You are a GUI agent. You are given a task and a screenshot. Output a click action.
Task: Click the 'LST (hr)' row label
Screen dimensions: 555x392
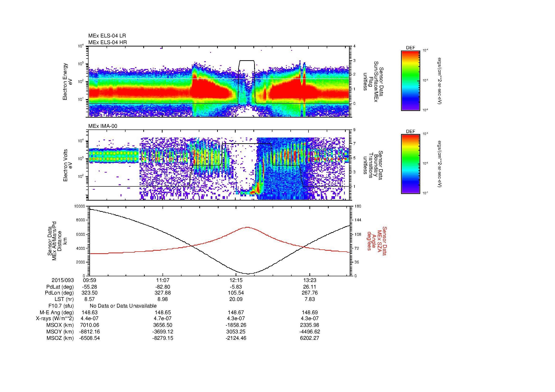tap(64, 299)
